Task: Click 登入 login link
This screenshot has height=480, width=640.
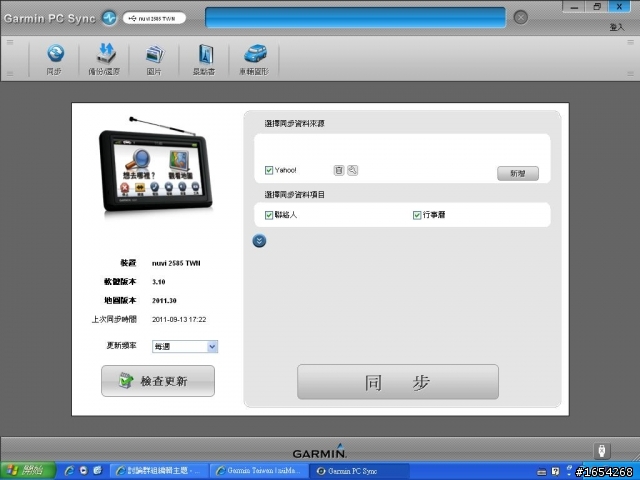Action: pyautogui.click(x=617, y=27)
